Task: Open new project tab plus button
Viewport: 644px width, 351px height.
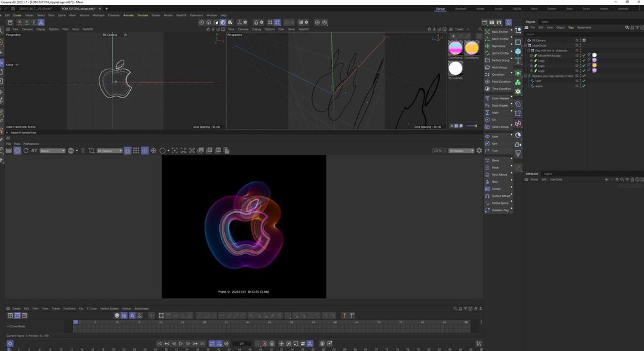Action: click(x=106, y=8)
